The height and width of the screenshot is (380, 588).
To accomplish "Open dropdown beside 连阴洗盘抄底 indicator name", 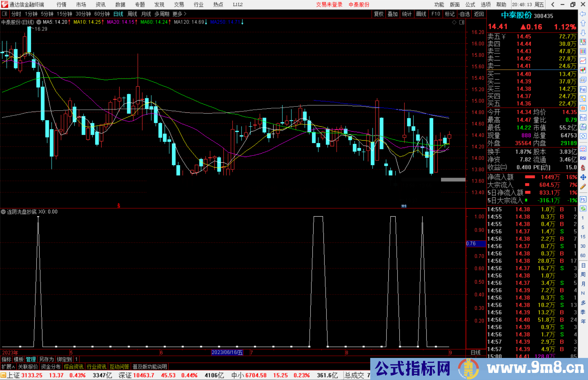I will [3, 212].
